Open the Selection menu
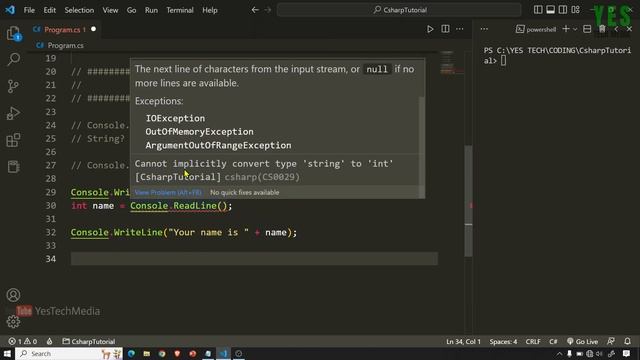This screenshot has width=640, height=360. point(79,10)
